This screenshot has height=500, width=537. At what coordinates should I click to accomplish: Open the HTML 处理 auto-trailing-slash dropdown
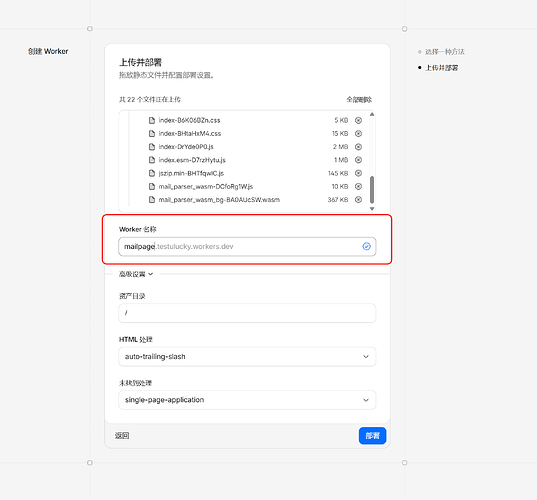[247, 357]
